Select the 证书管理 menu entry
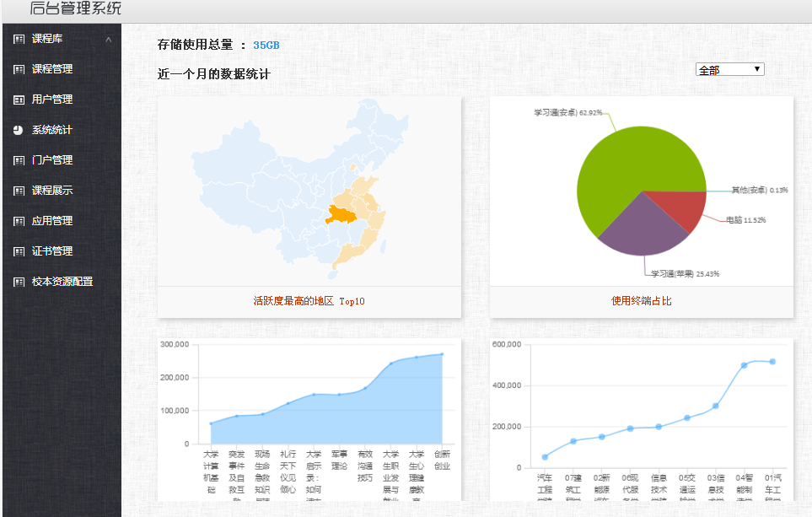Viewport: 812px width, 517px height. tap(52, 251)
